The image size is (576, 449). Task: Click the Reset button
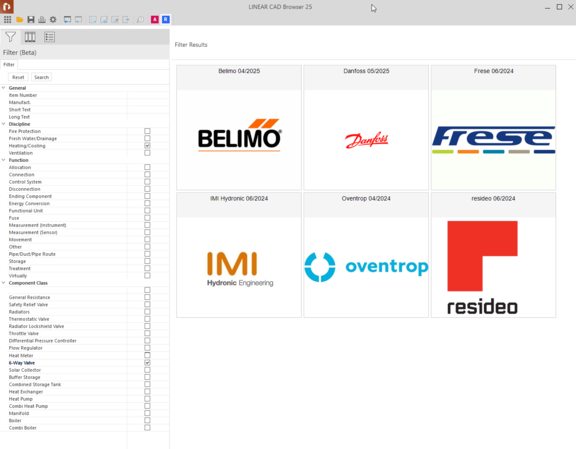[18, 77]
